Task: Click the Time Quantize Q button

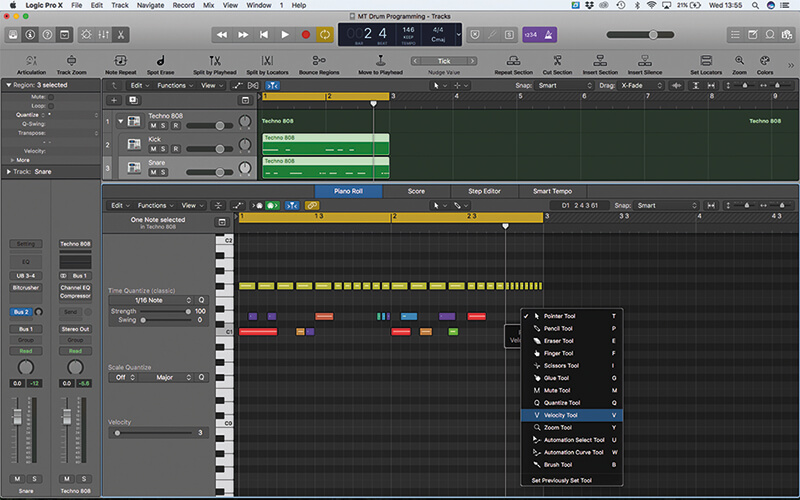Action: pos(202,300)
